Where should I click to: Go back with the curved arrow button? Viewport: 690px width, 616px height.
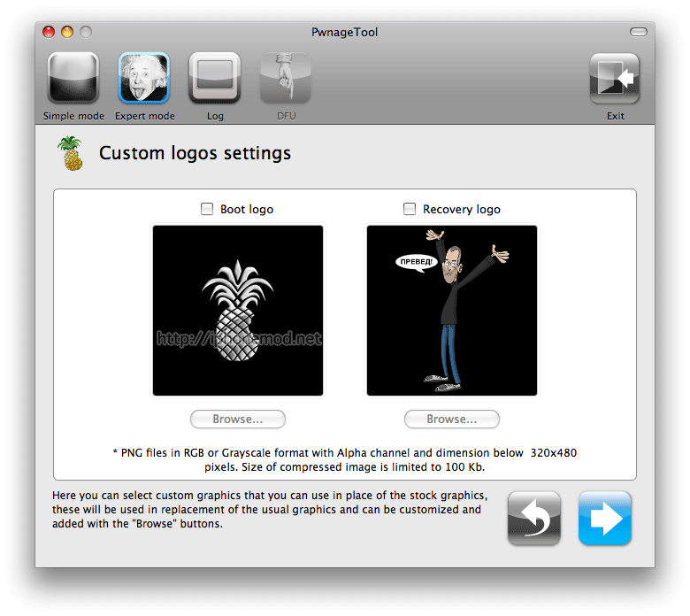point(533,519)
